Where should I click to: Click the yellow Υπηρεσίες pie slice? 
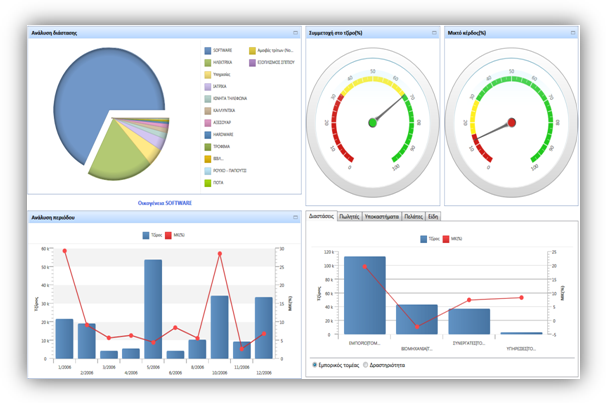point(146,145)
